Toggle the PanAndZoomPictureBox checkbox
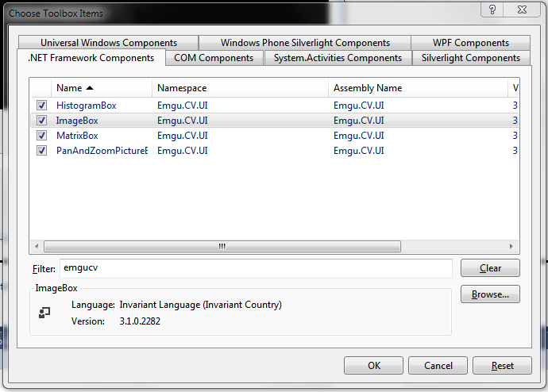The width and height of the screenshot is (548, 392). (41, 151)
